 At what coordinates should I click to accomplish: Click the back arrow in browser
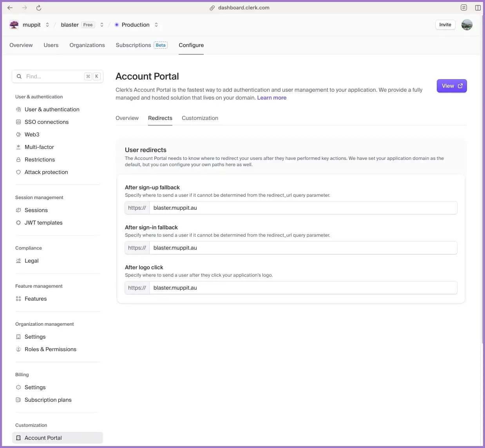tap(10, 8)
